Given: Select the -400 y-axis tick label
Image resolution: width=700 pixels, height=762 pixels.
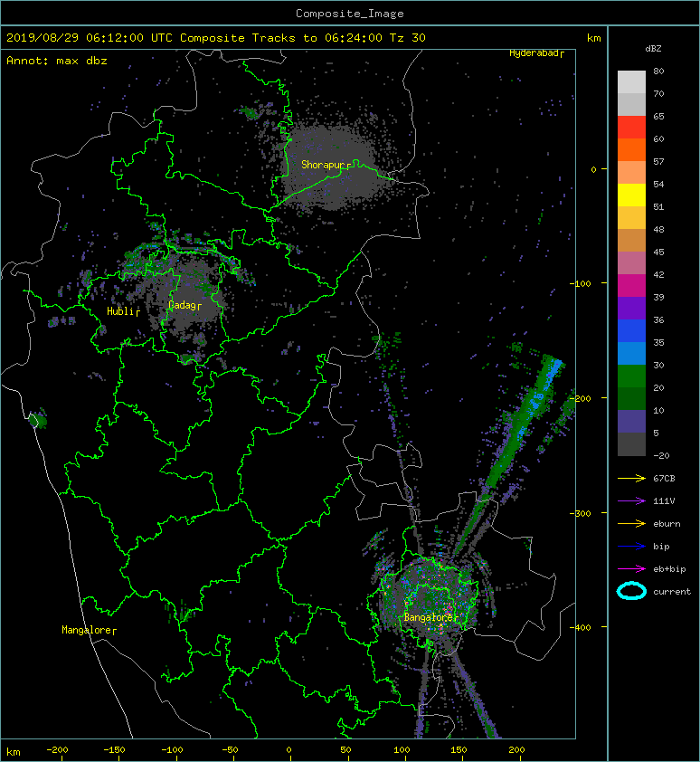Looking at the screenshot, I should [x=581, y=627].
